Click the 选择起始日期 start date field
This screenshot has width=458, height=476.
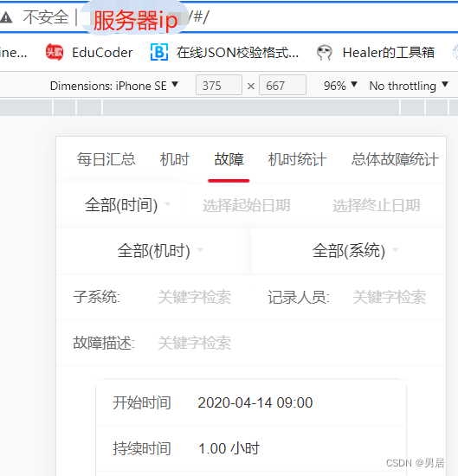(246, 205)
